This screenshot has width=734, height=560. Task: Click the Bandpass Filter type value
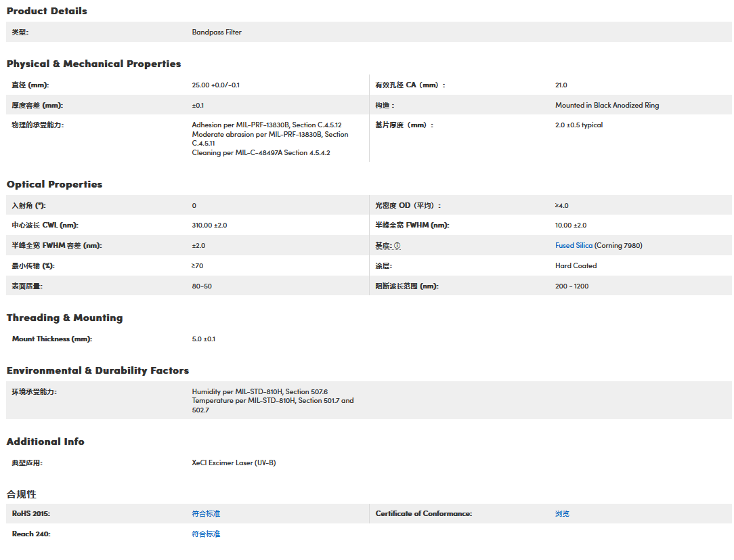click(217, 33)
